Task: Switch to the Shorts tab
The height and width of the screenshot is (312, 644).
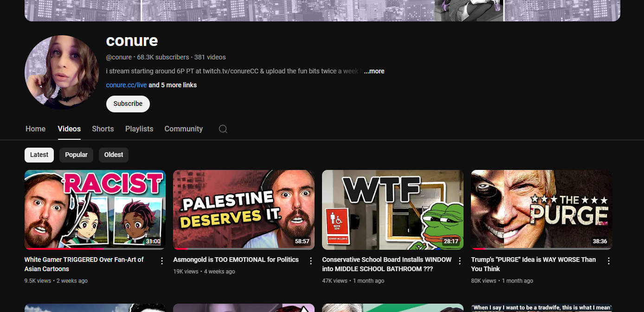Action: 103,129
